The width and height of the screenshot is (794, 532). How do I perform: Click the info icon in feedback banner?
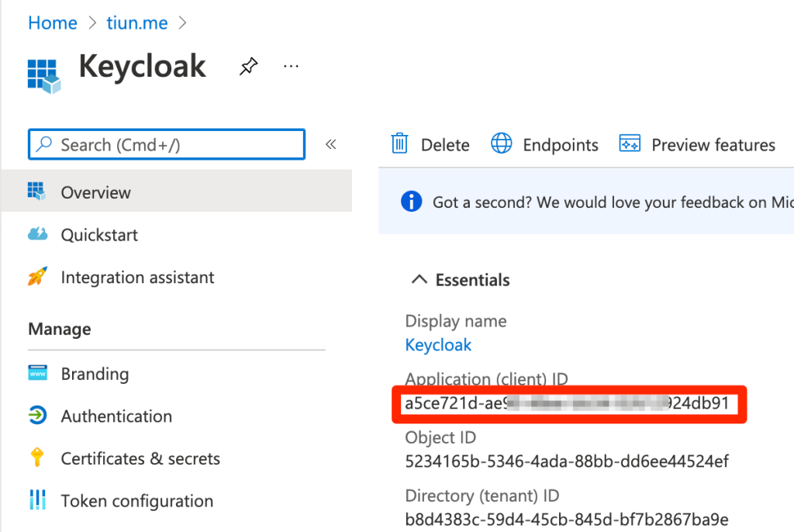click(411, 201)
